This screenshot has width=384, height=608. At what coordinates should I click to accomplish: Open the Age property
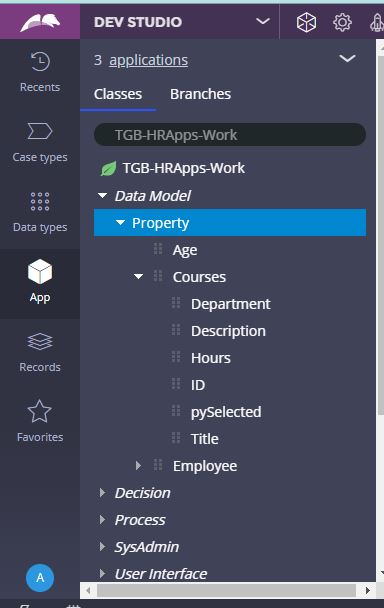[x=185, y=250]
